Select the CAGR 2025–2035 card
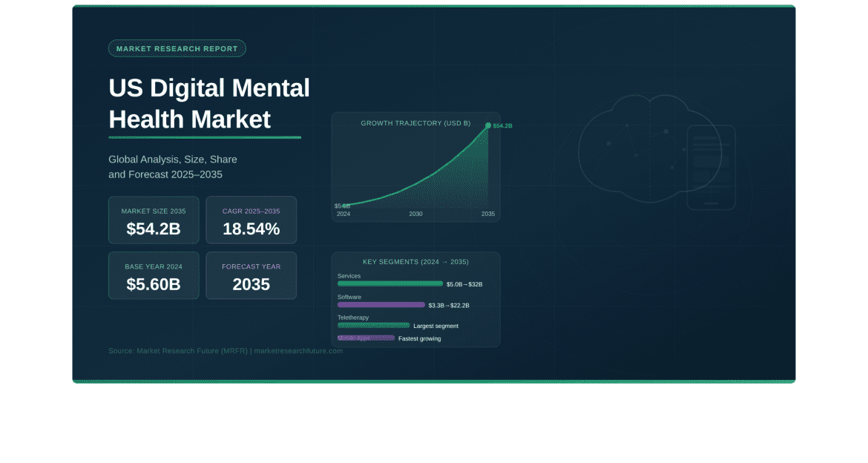Screen dimensions: 868x463 click(x=251, y=220)
